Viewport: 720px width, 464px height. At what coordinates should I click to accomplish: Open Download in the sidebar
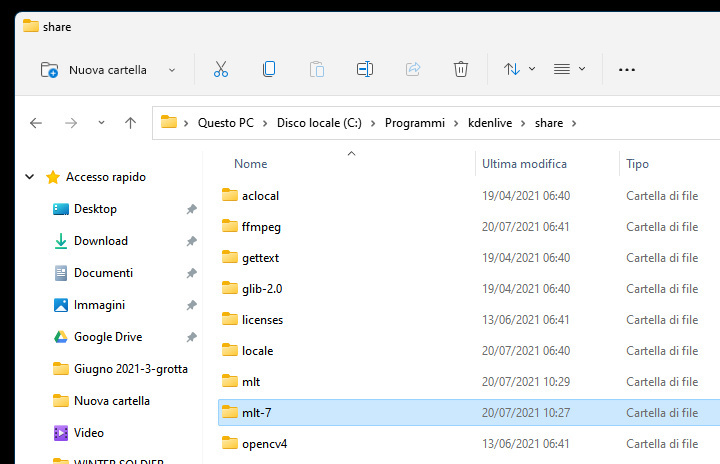point(101,241)
